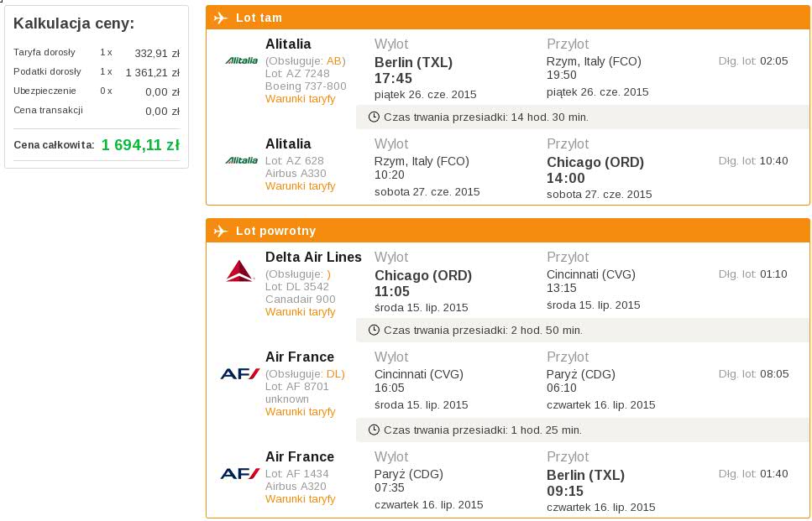Screen dimensions: 812x521
Task: Open Warunki taryfy for Delta flight DL 3542
Action: point(301,312)
